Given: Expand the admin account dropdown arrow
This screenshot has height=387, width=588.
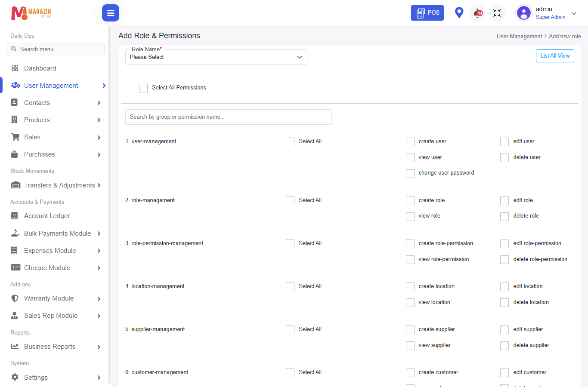Looking at the screenshot, I should click(574, 14).
